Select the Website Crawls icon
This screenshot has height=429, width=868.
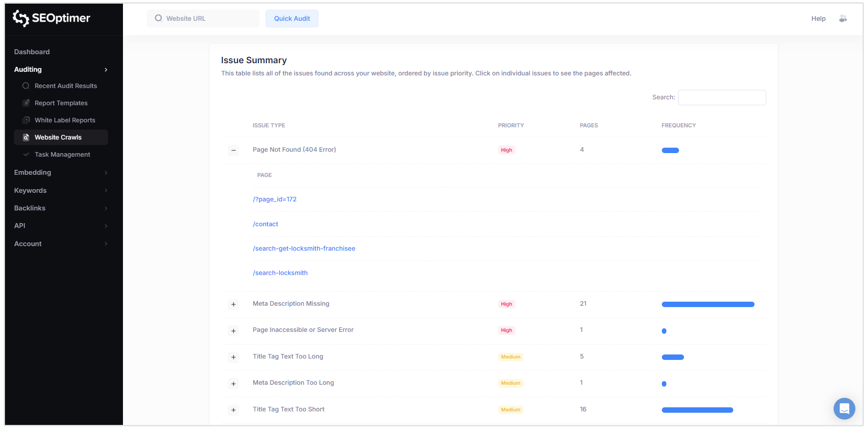pos(26,137)
